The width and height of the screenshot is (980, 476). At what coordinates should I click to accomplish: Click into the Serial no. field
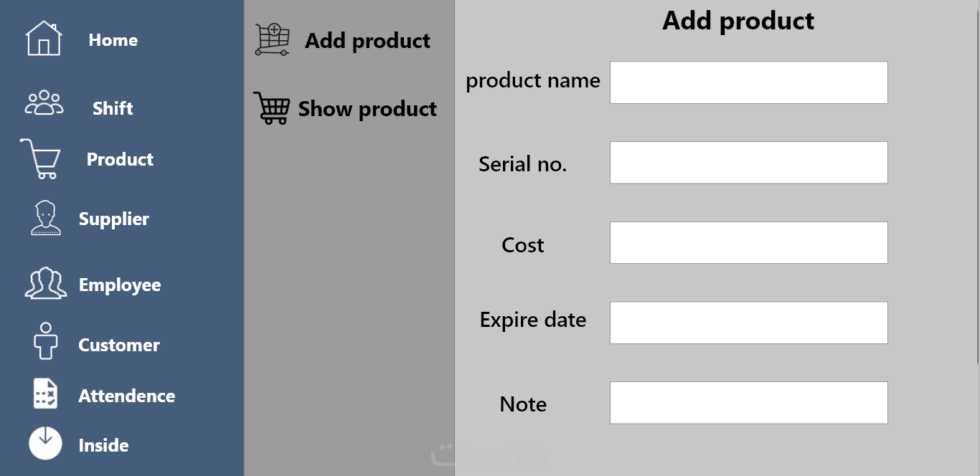click(748, 163)
